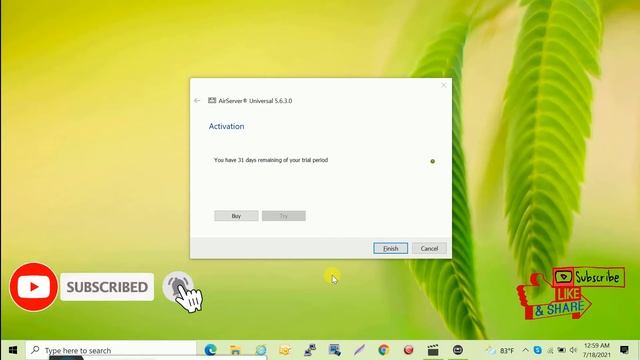Open the volume speaker tray icon
Screen dimensions: 640x360
tap(573, 350)
